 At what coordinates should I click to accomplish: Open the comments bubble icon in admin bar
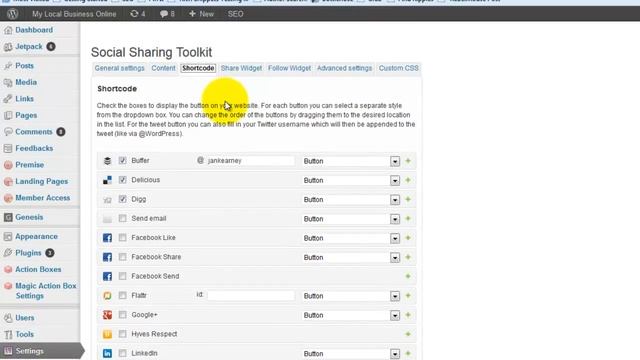tap(164, 14)
